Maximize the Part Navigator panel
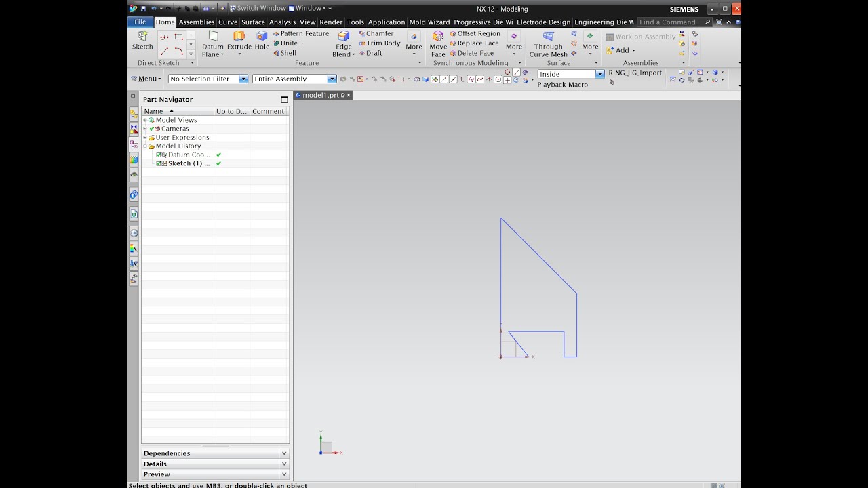Viewport: 868px width, 488px height. 284,100
